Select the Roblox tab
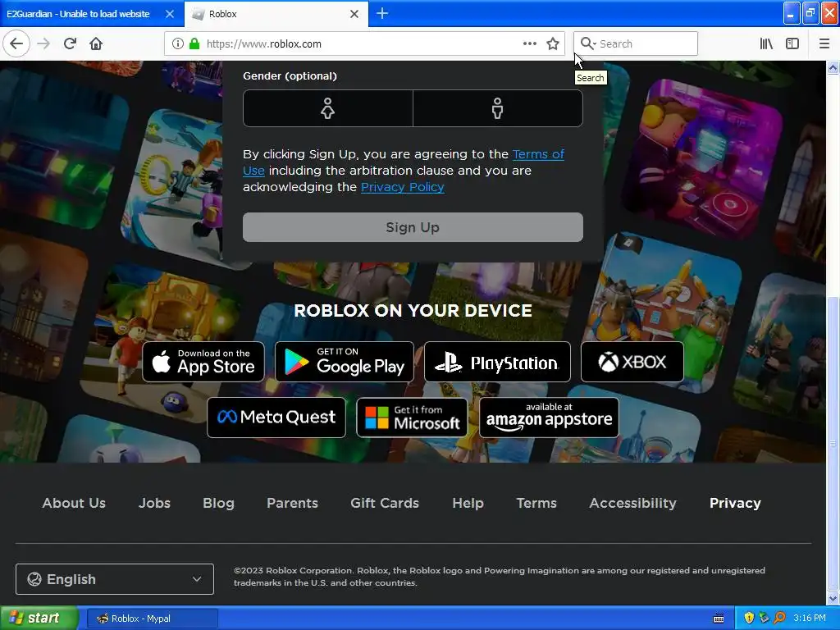The width and height of the screenshot is (840, 630). [x=276, y=14]
